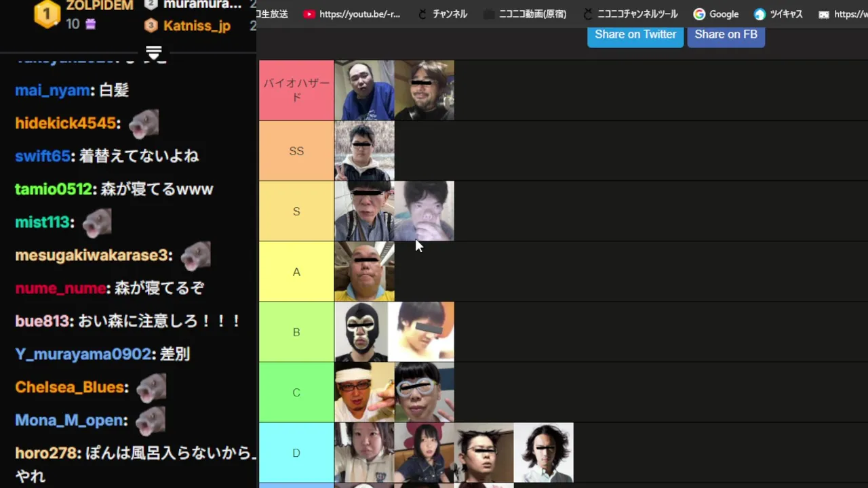Click the photo in tier A

coord(364,271)
